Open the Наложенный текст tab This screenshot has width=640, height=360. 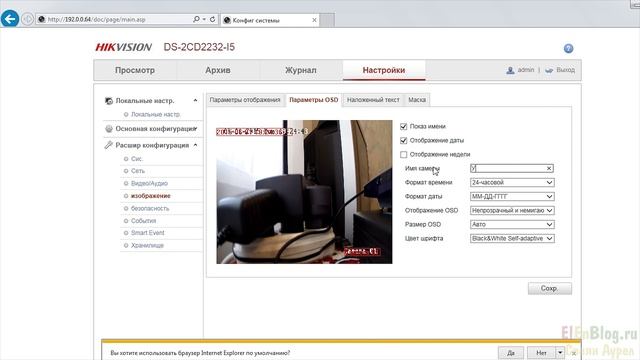tap(373, 100)
